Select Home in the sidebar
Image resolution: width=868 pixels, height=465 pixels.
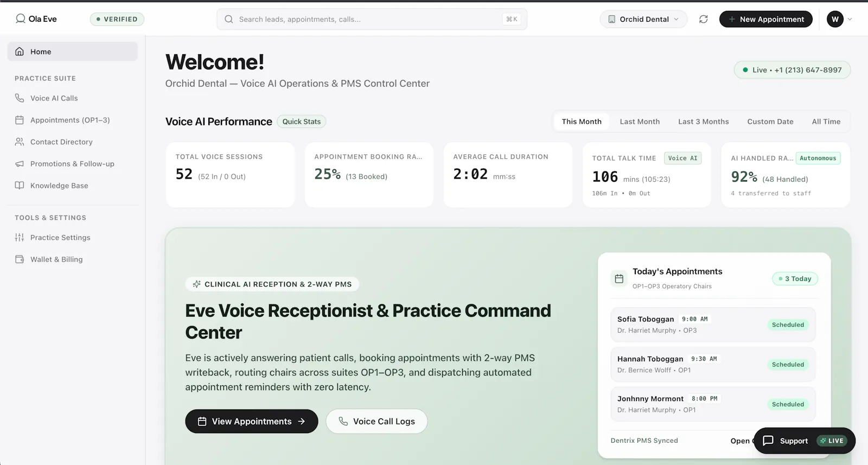click(x=73, y=52)
